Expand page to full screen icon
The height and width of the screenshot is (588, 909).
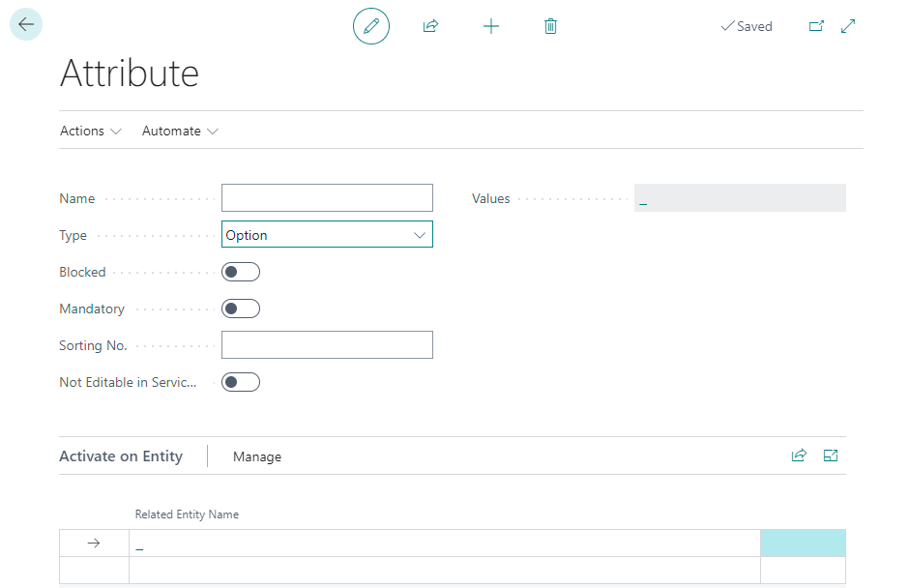coord(848,26)
